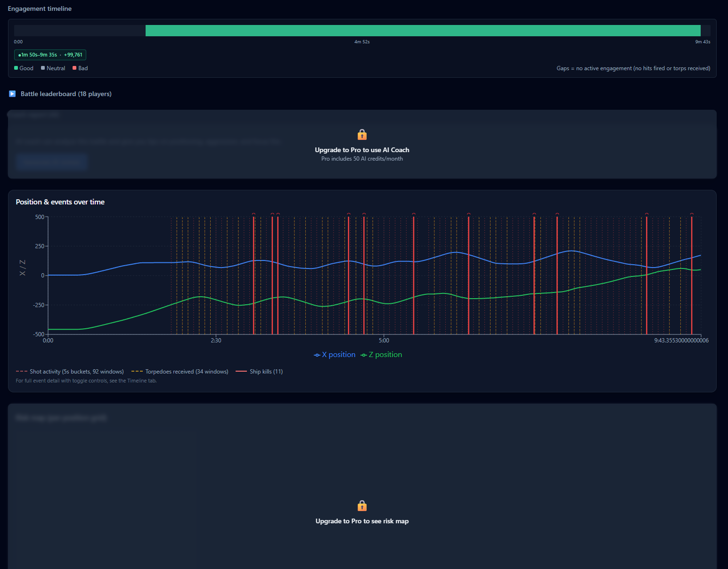
Task: Expand the Battle leaderboard section arrow
Action: 12,94
